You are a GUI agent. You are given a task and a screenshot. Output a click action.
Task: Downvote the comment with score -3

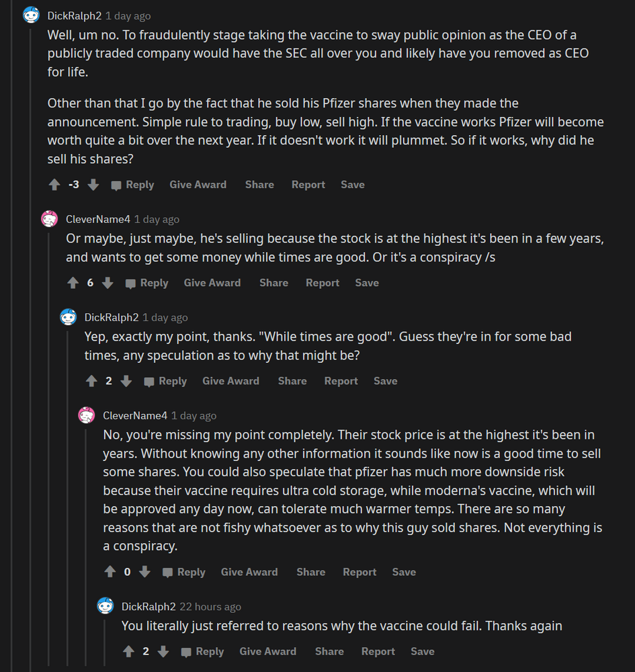(93, 185)
